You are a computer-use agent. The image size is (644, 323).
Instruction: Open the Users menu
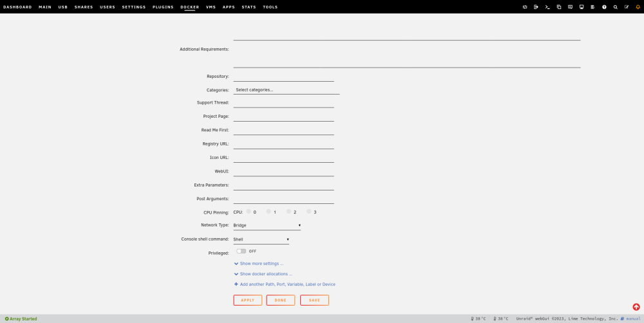(108, 7)
